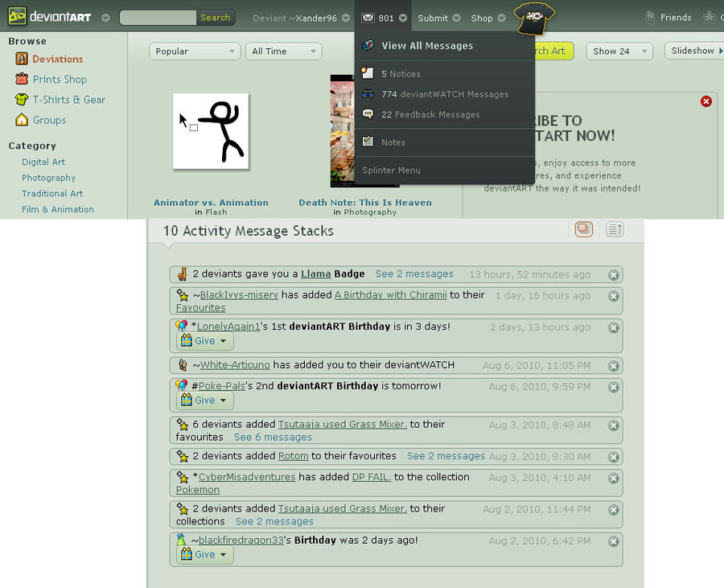Expand the Submit menu arrow
This screenshot has height=588, width=724.
456,18
